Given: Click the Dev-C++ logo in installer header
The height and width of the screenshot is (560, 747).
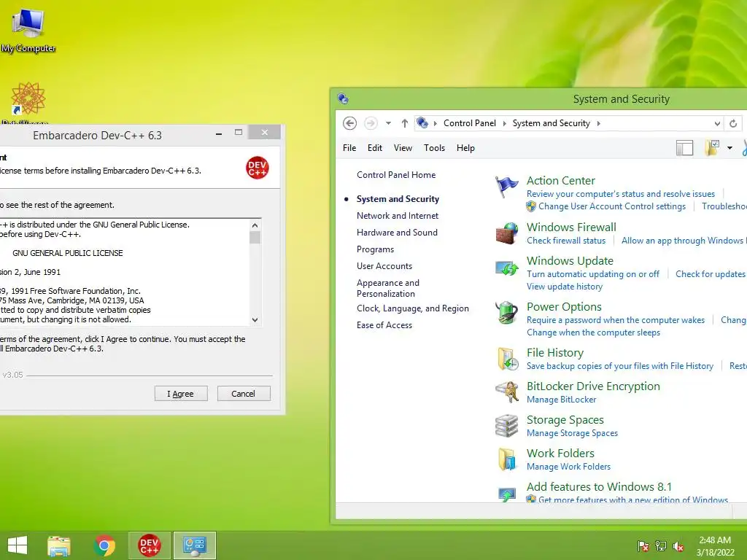Looking at the screenshot, I should tap(258, 168).
